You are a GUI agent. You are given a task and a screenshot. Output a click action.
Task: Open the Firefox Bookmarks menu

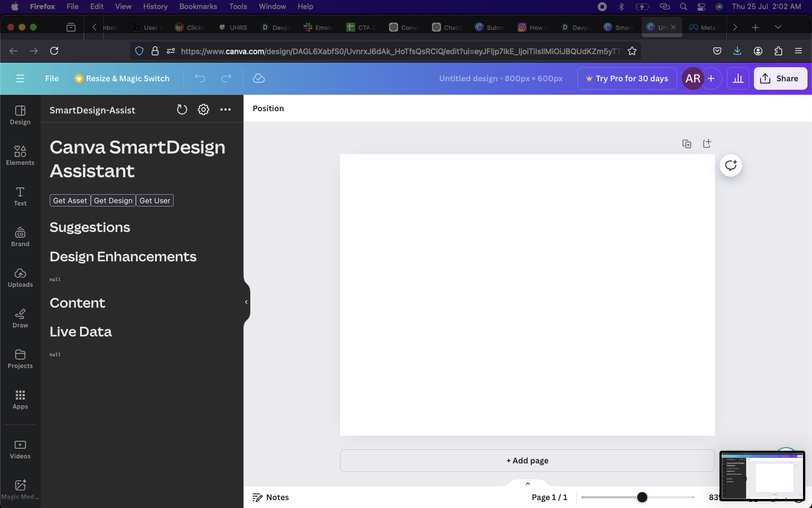click(x=198, y=6)
